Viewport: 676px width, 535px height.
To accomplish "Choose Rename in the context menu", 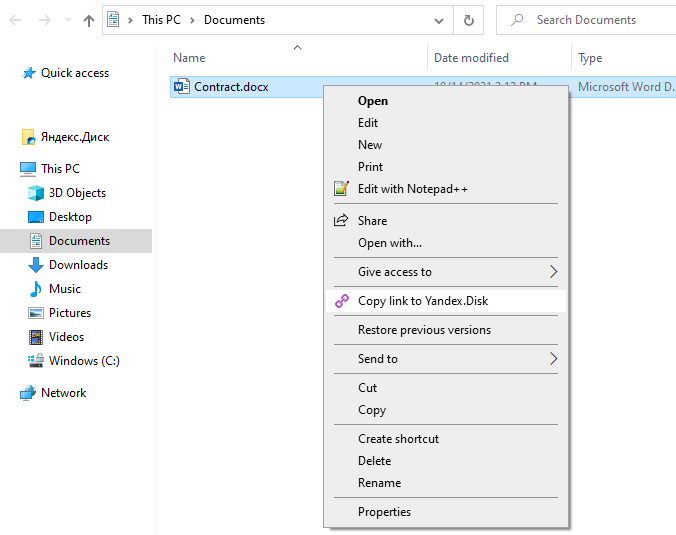I will click(379, 483).
